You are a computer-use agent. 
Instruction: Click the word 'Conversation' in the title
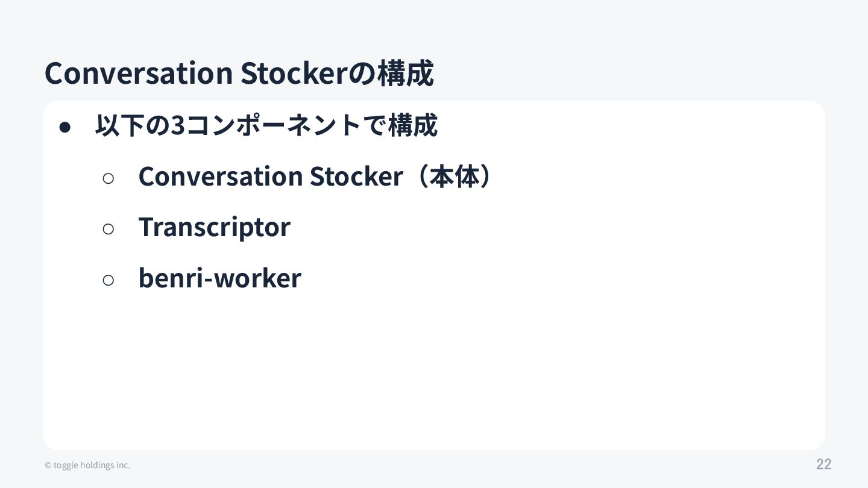(139, 74)
